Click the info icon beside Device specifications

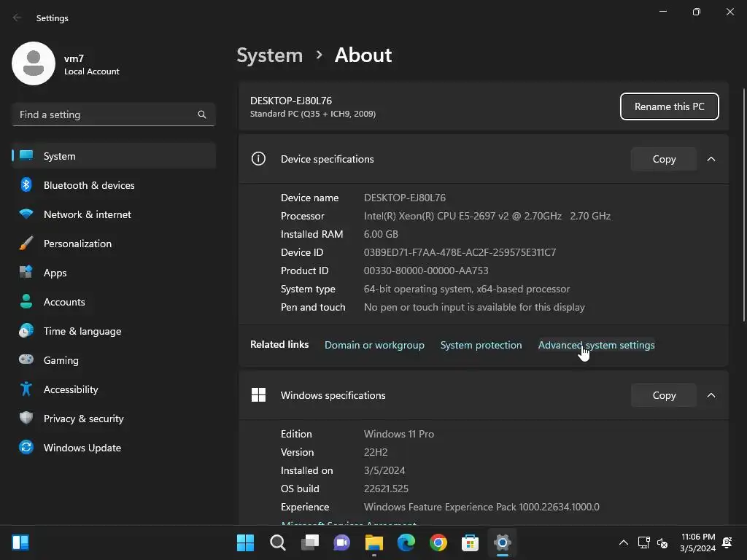[x=258, y=158]
